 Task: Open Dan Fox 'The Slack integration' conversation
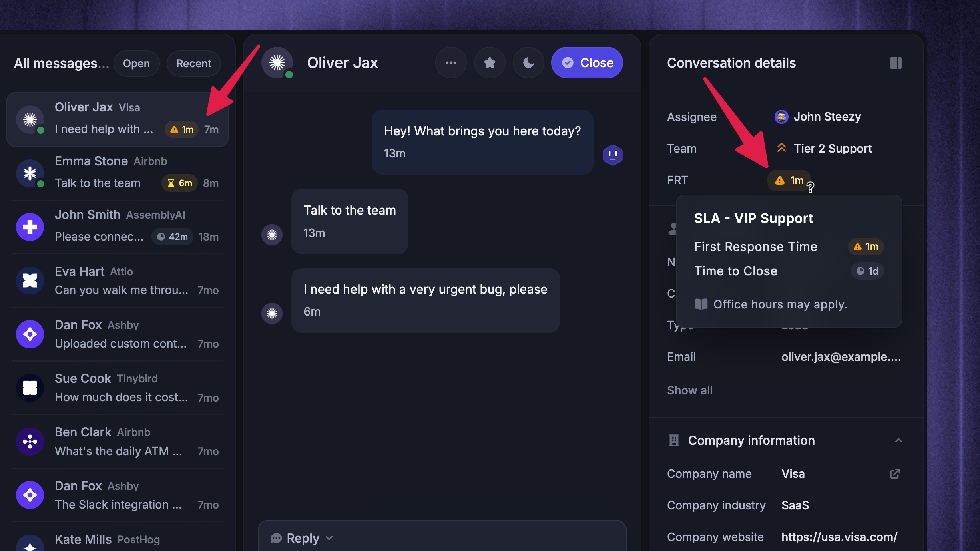118,495
